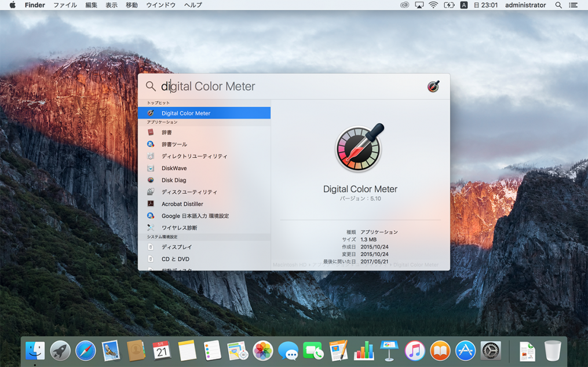
Task: Open Notes from the Dock
Action: [187, 351]
